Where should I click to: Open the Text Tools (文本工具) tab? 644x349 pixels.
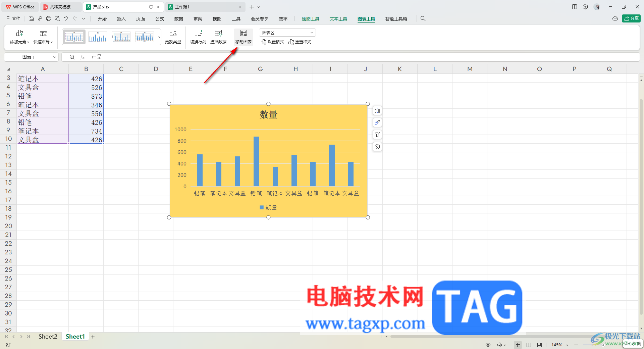pyautogui.click(x=338, y=19)
